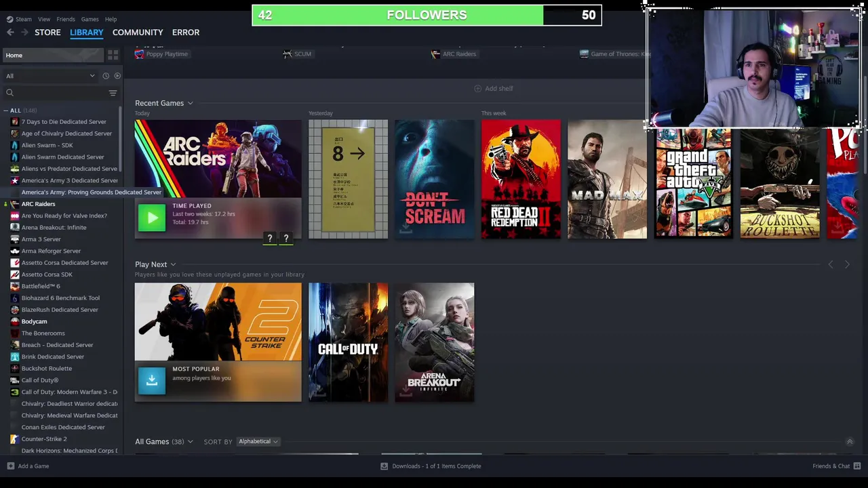Open the COMMUNITY tab
This screenshot has width=868, height=488.
point(138,32)
